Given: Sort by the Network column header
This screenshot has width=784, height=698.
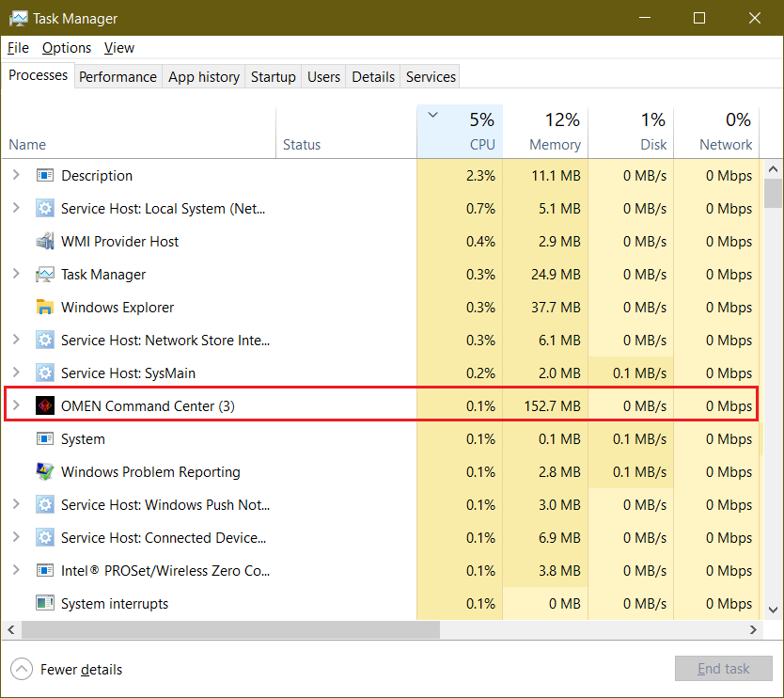Looking at the screenshot, I should (729, 132).
